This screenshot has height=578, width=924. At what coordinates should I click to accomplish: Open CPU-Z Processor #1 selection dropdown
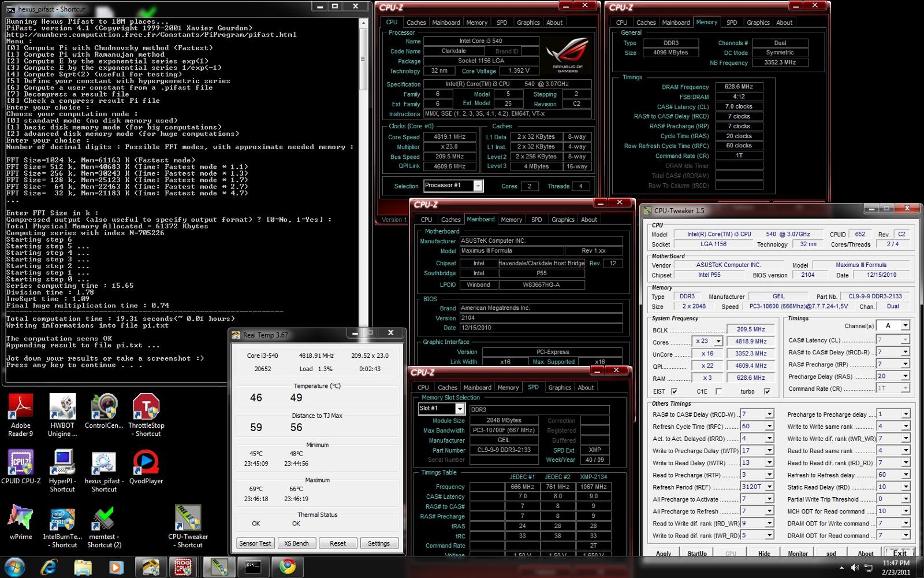tap(478, 186)
